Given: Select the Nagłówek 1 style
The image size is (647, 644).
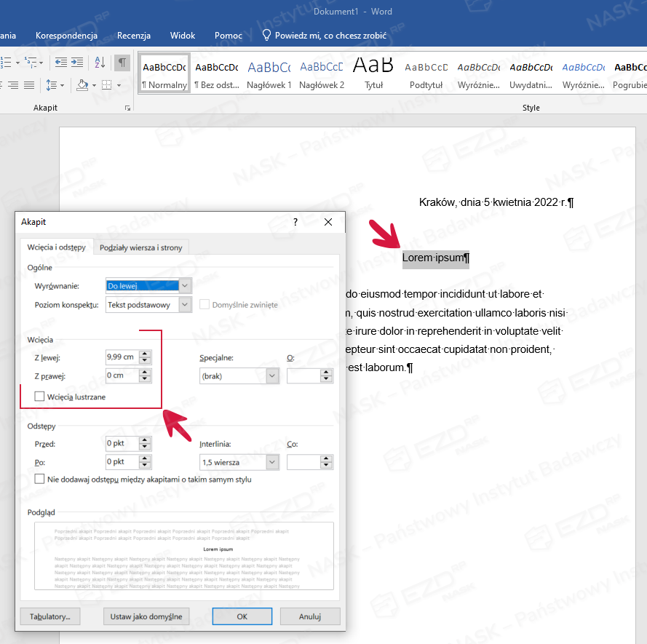Looking at the screenshot, I should pyautogui.click(x=269, y=74).
